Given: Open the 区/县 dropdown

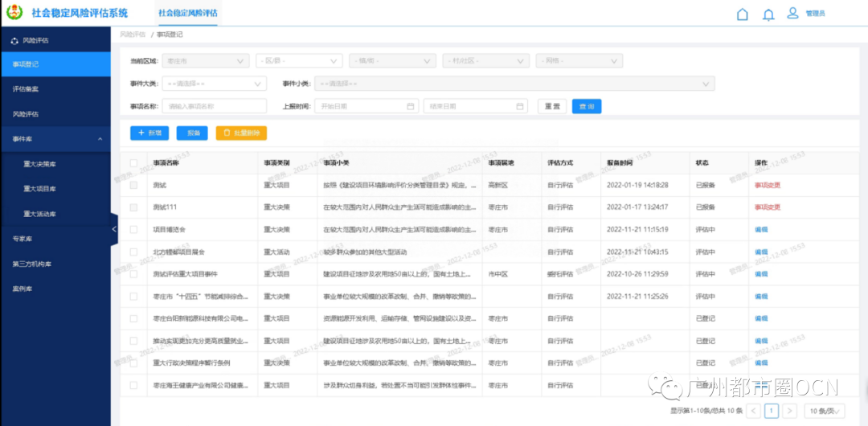Looking at the screenshot, I should 299,61.
